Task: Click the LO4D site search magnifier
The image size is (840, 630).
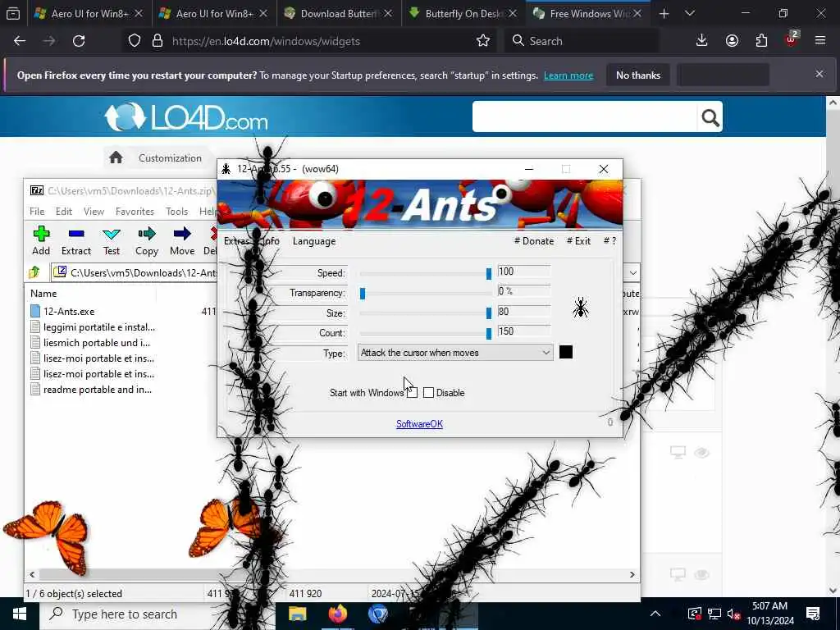Action: click(x=710, y=116)
